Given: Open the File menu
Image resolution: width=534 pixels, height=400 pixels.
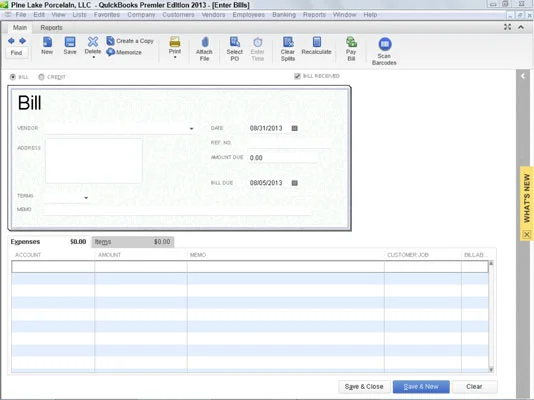Looking at the screenshot, I should coord(21,15).
